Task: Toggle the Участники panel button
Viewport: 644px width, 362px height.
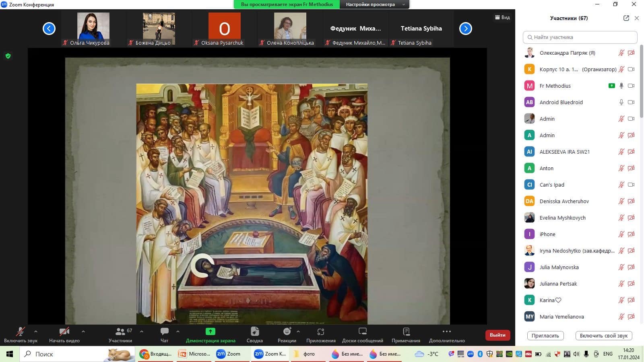Action: pos(120,335)
